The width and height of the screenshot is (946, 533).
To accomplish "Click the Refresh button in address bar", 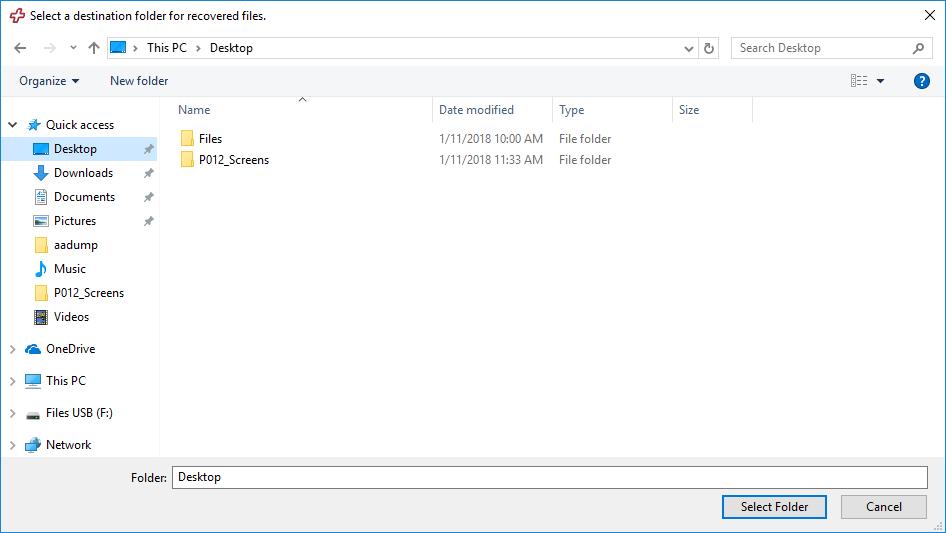I will 709,48.
